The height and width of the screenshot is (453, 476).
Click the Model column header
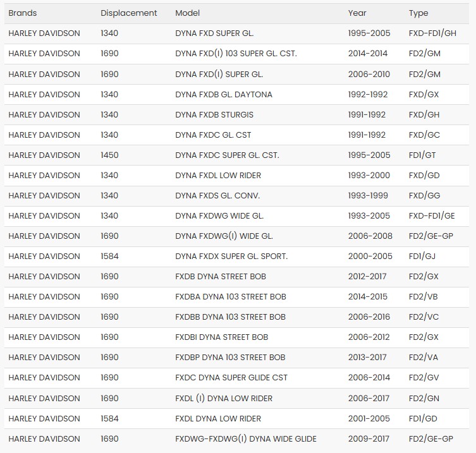tap(188, 13)
